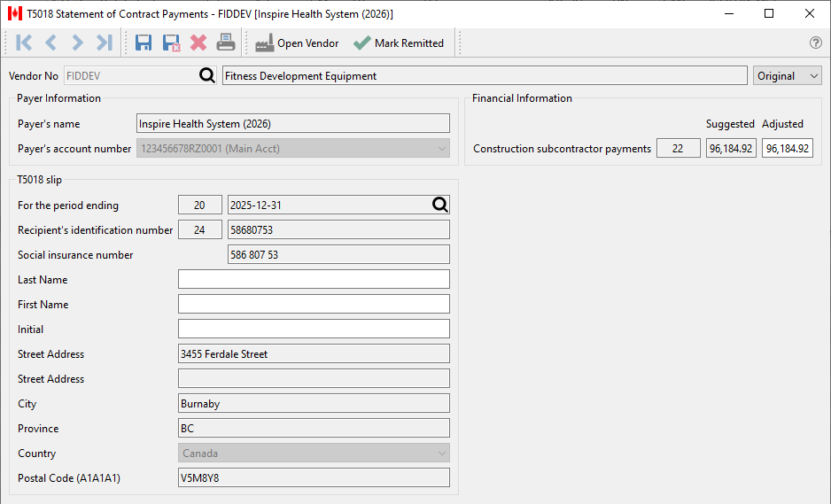Go to the first record
Image resolution: width=831 pixels, height=504 pixels.
[x=24, y=43]
